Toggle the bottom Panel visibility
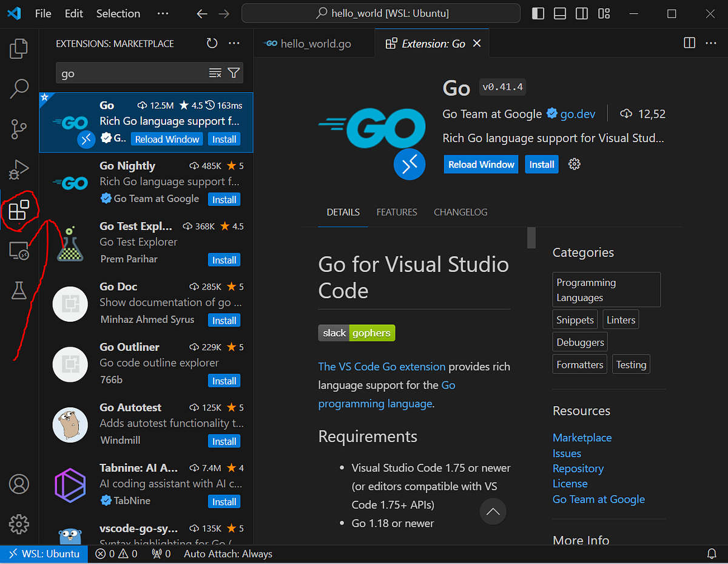 click(559, 13)
